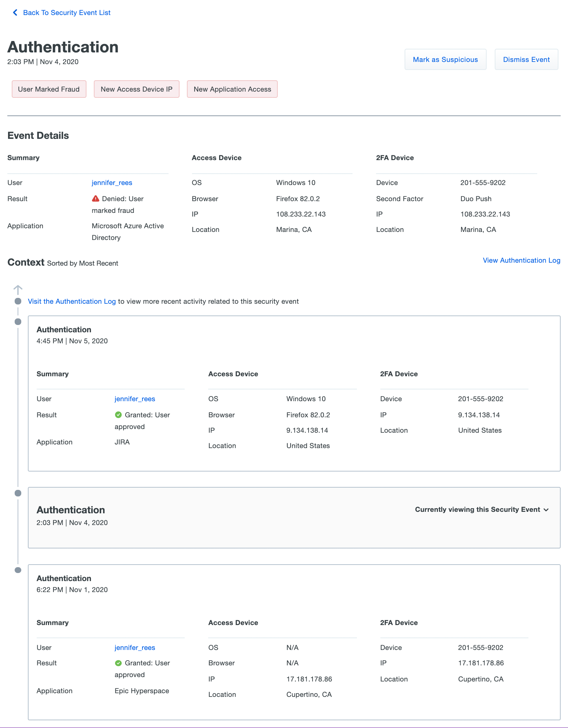The image size is (568, 728).
Task: Click the Mark as Suspicious button
Action: coord(445,59)
